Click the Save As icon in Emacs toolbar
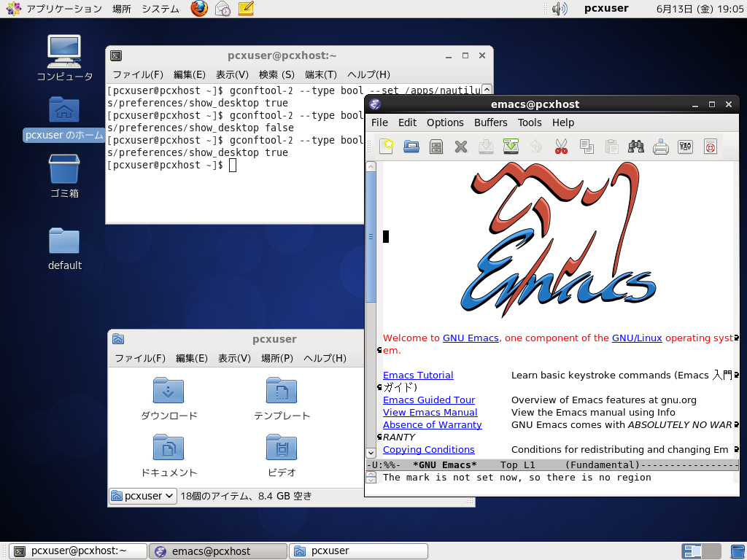Screen dimensions: 747x560 (511, 146)
